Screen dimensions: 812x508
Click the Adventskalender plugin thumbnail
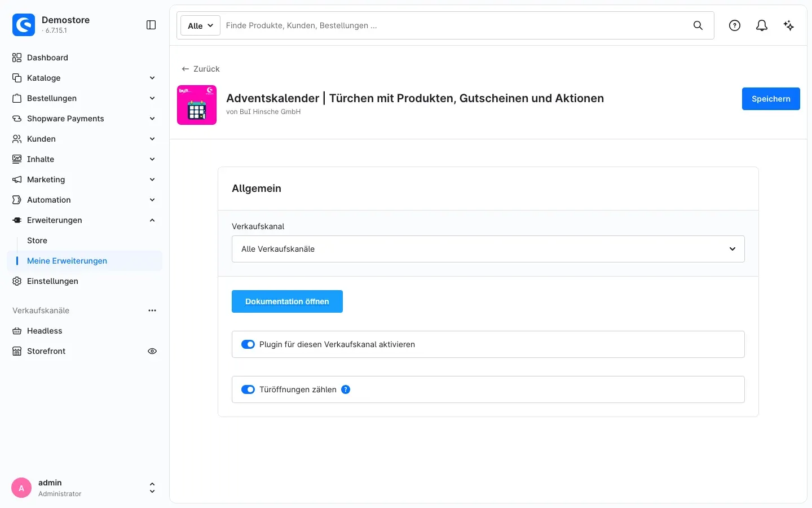[x=197, y=105]
